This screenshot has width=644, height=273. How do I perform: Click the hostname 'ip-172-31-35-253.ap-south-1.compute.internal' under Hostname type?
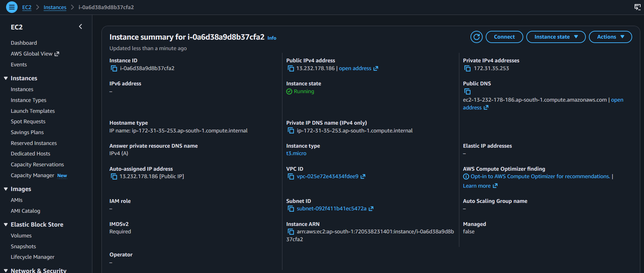point(190,131)
